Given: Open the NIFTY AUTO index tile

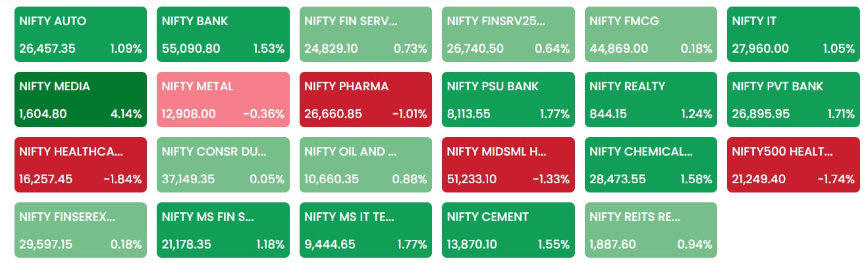Looking at the screenshot, I should click(x=80, y=34).
